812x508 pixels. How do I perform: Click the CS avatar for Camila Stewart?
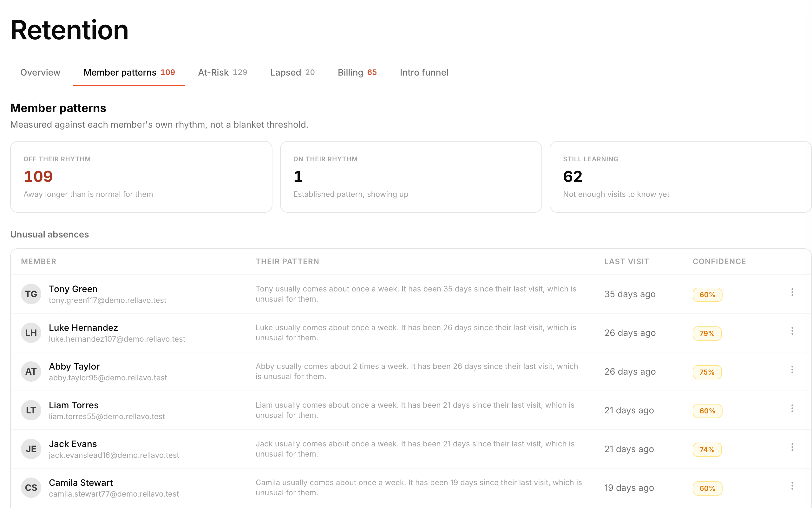pyautogui.click(x=31, y=488)
